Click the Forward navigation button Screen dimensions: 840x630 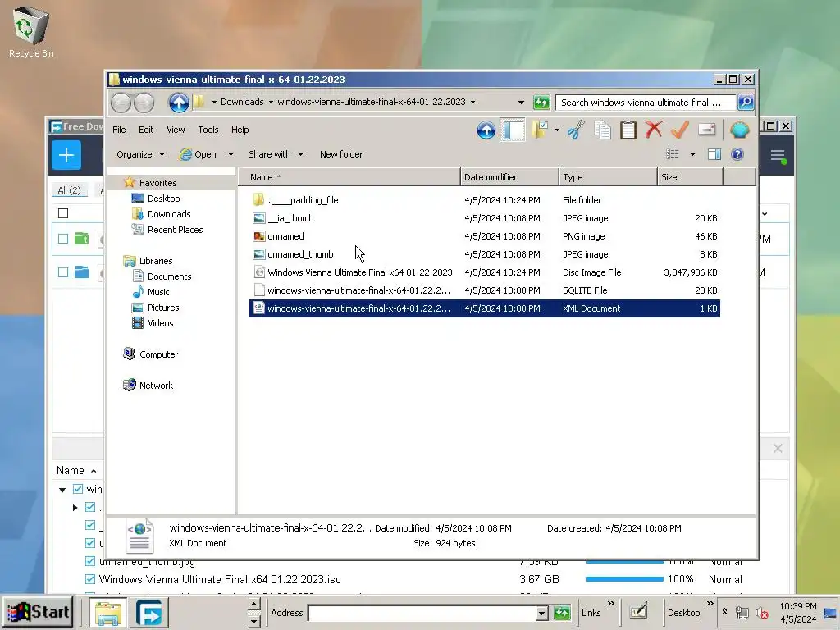[x=144, y=103]
